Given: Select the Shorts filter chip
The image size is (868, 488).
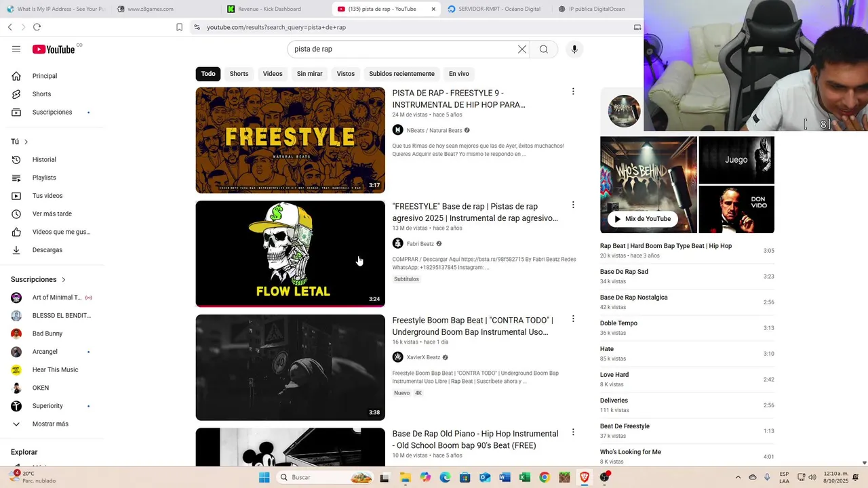Looking at the screenshot, I should pos(239,74).
